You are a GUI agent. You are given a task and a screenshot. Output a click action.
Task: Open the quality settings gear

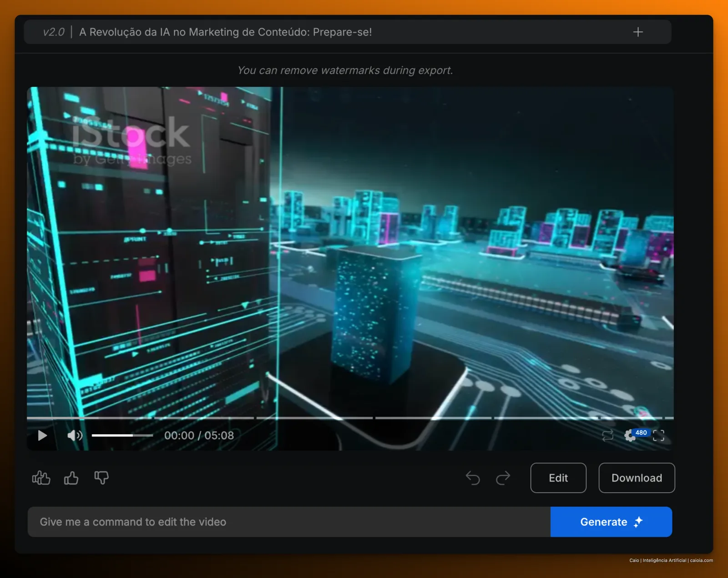coord(630,436)
